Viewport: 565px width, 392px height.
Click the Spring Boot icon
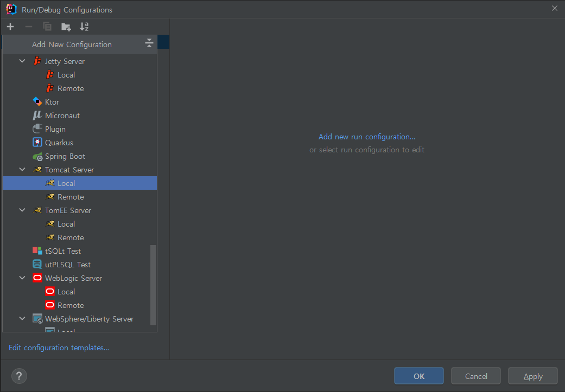coord(37,156)
